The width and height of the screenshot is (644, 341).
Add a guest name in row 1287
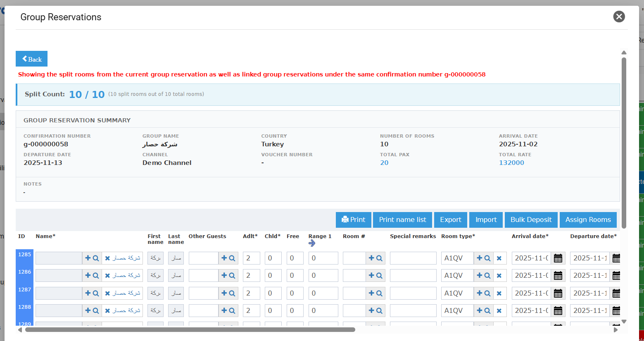point(88,293)
